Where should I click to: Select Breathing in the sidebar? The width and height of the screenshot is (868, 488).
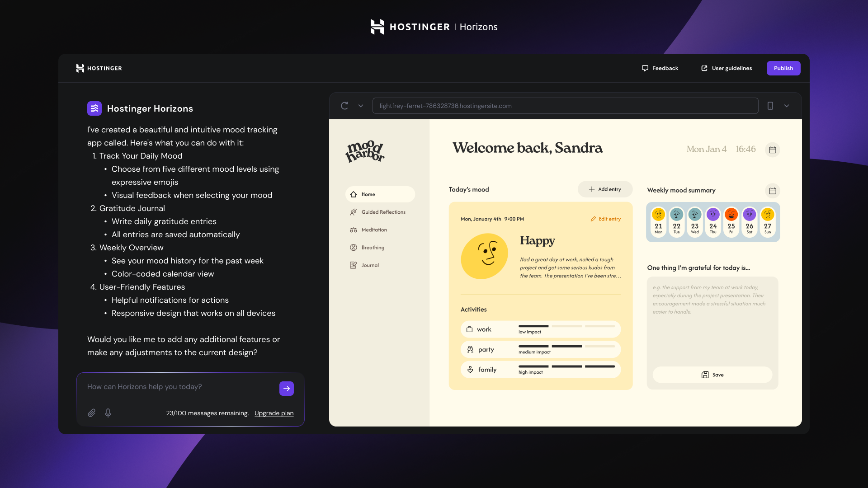coord(373,247)
